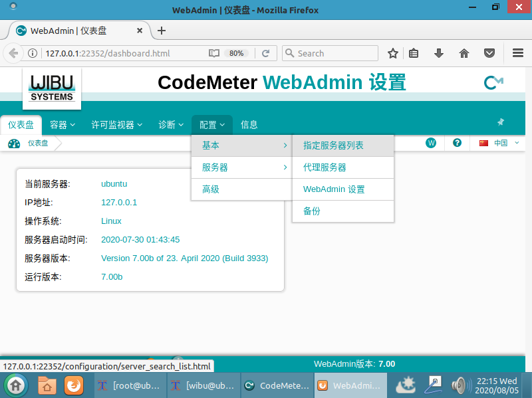This screenshot has width=532, height=398.
Task: Click the round W icon
Action: [431, 143]
